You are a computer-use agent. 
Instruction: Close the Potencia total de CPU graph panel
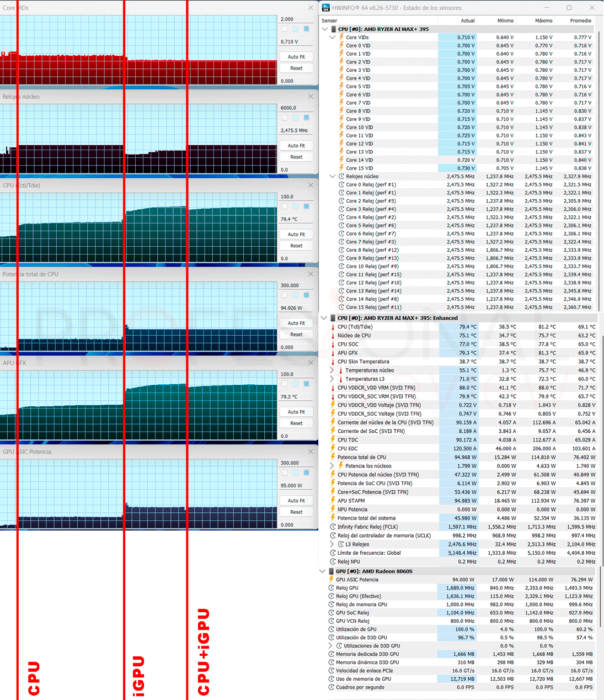(311, 274)
